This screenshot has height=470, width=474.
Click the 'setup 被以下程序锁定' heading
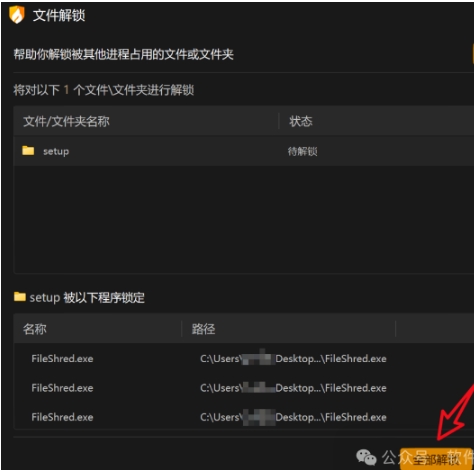[87, 297]
